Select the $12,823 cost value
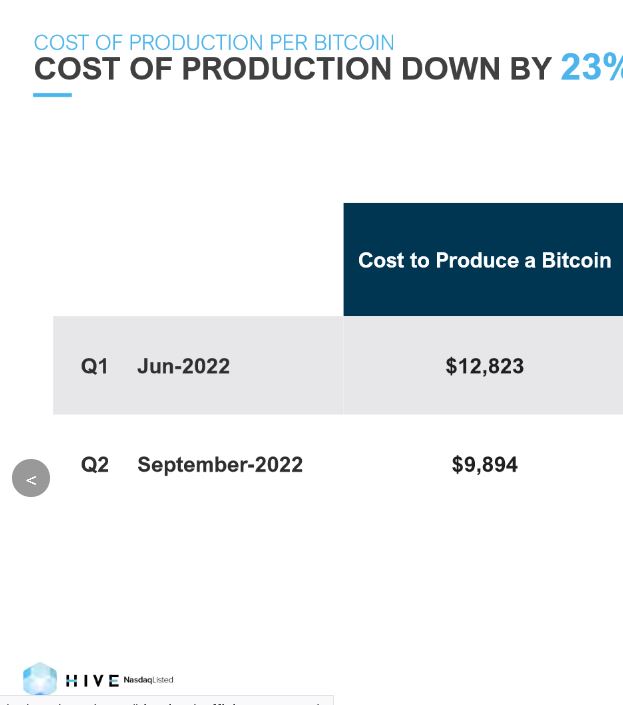 click(484, 366)
